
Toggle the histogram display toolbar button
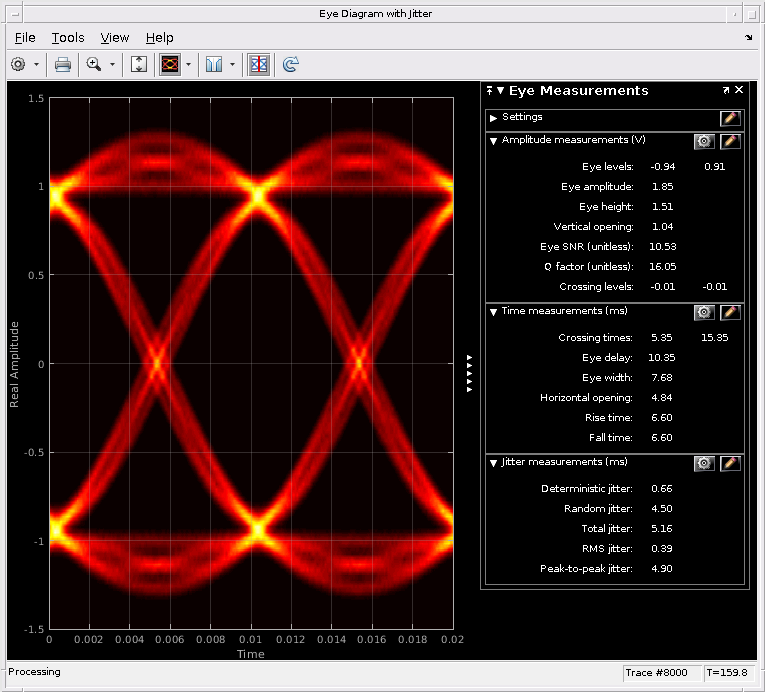click(x=214, y=64)
